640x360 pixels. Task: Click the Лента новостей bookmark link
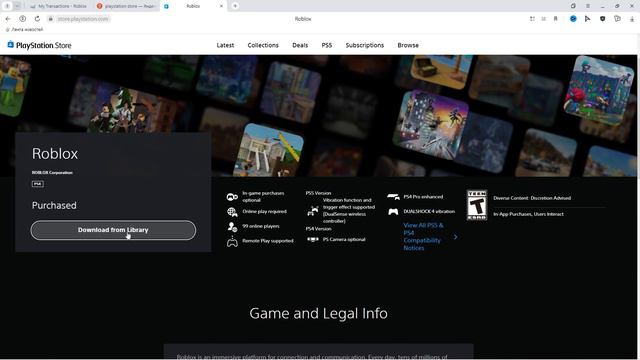(24, 29)
